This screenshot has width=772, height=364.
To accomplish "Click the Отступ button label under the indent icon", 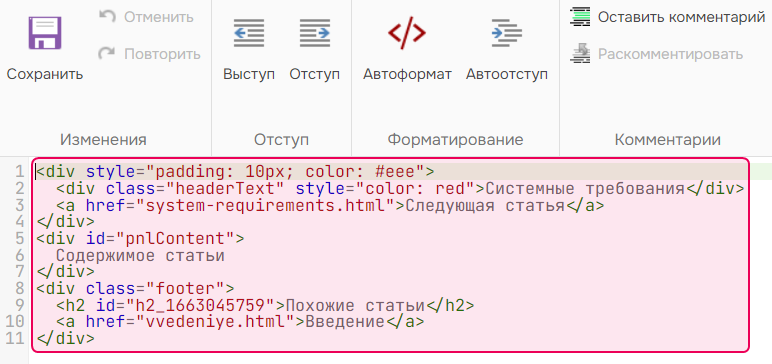I will [315, 74].
